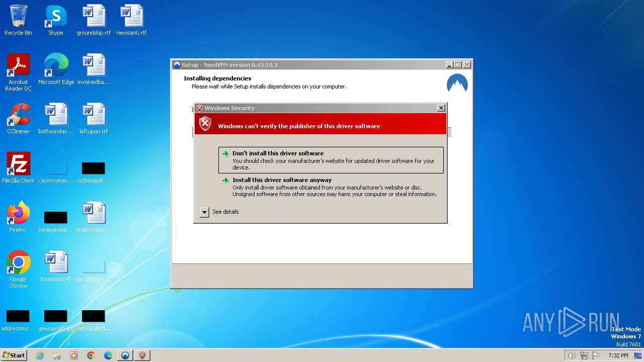Select FileZilla Client shortcut
Image resolution: width=644 pixels, height=362 pixels.
pos(18,168)
